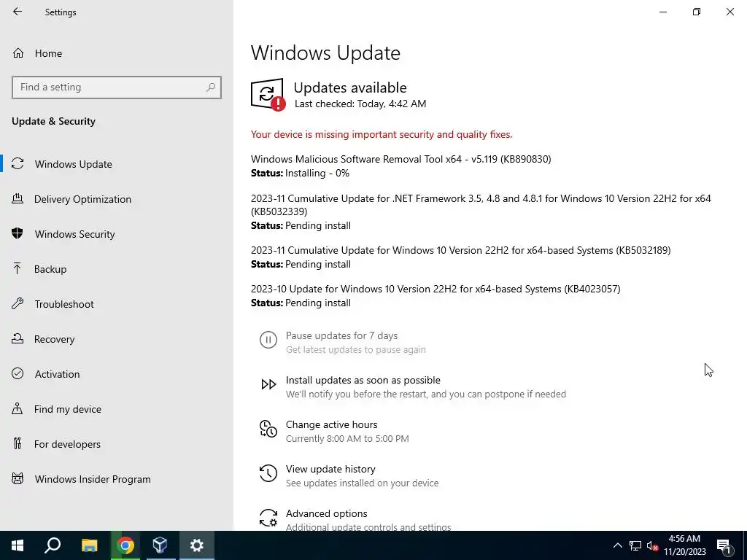Screen dimensions: 747x560
Task: Click the clock icon for active hours
Action: coord(268,429)
